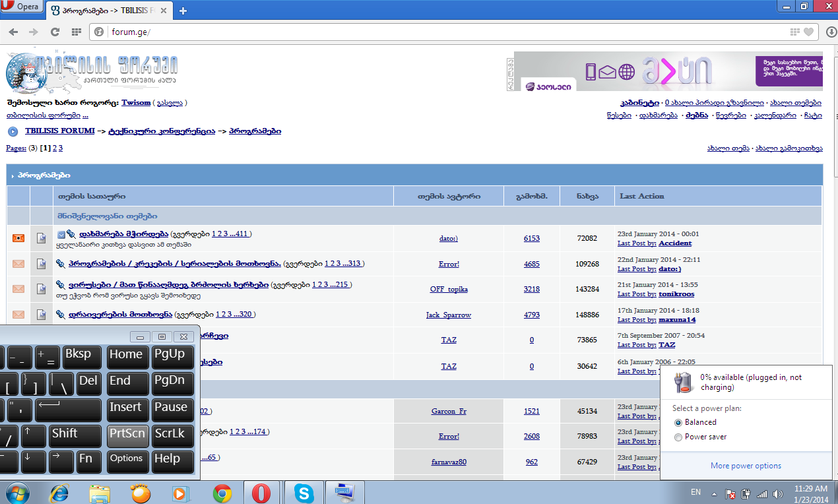The width and height of the screenshot is (838, 504).
Task: Click the network signal tray icon
Action: (762, 493)
